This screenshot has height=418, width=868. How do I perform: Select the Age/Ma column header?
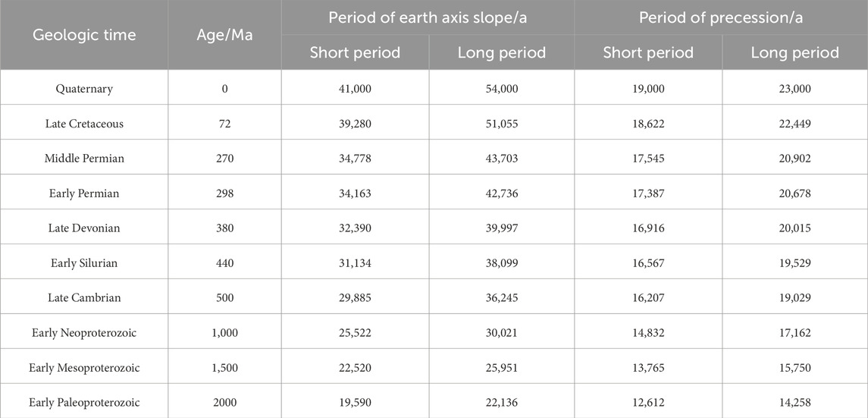pyautogui.click(x=224, y=35)
